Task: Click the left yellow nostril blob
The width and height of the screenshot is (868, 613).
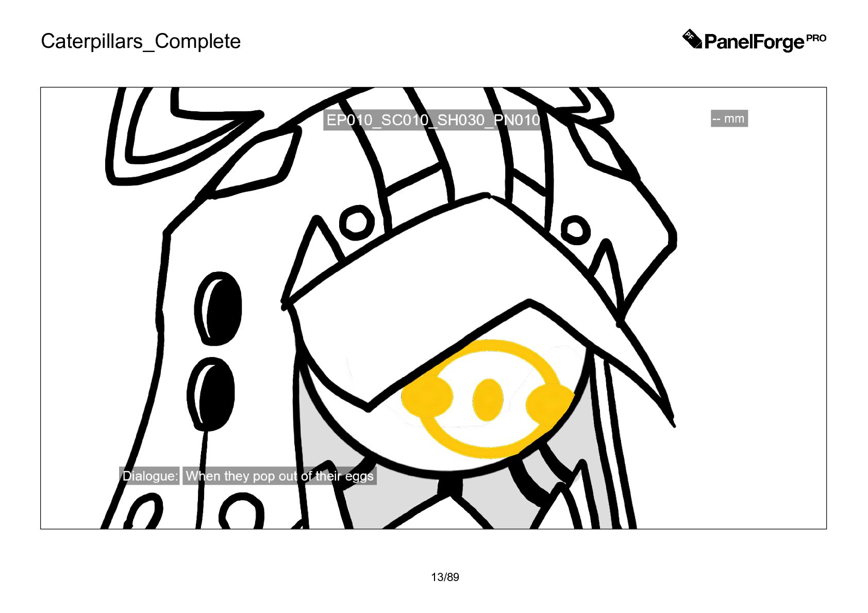Action: coord(427,397)
